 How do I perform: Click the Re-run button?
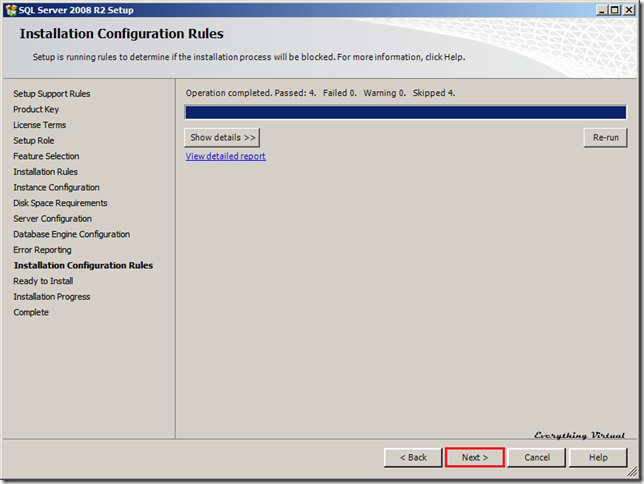(x=605, y=137)
